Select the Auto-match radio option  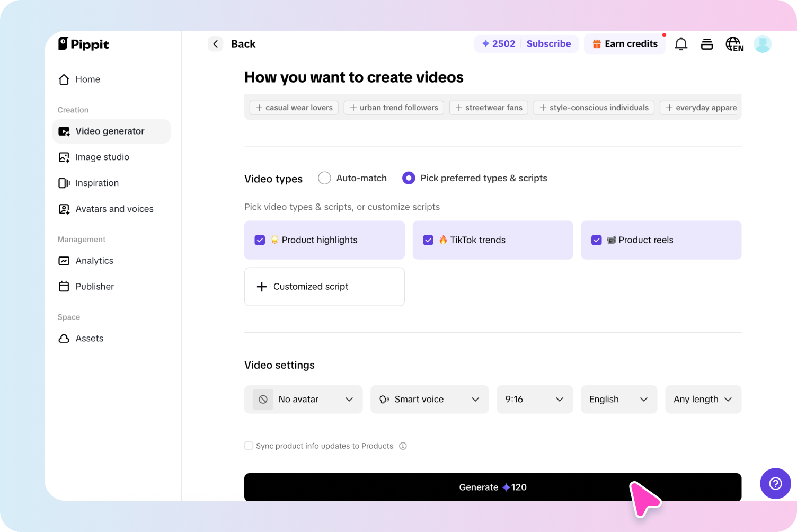tap(324, 178)
